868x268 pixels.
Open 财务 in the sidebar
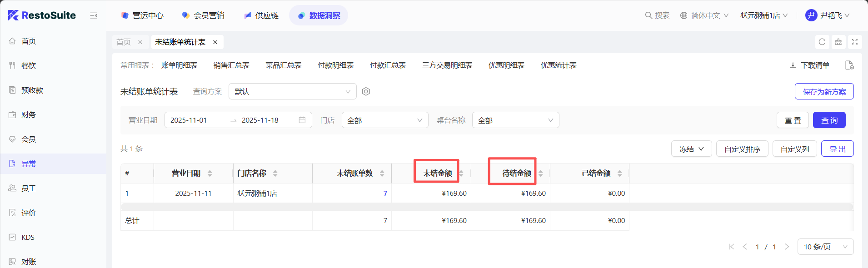tap(28, 114)
